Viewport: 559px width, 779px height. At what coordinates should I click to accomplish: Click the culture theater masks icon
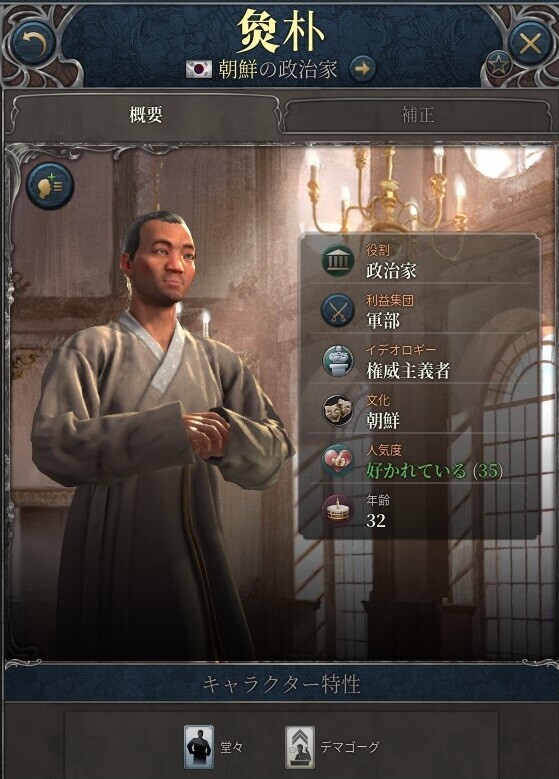pyautogui.click(x=338, y=410)
